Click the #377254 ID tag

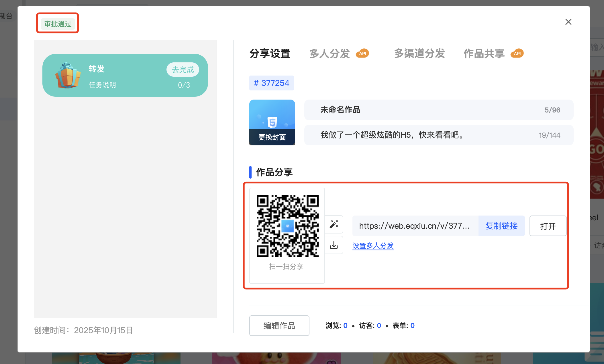coord(271,83)
